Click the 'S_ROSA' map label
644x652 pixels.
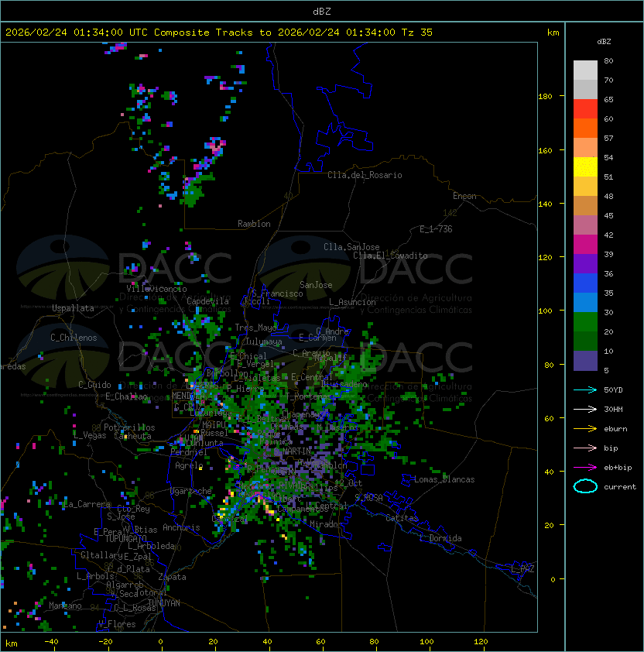tap(368, 498)
